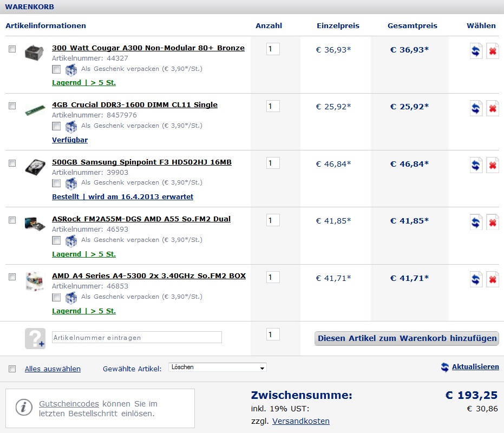Click the Zwischensumme € 193,25 amount

point(471,395)
